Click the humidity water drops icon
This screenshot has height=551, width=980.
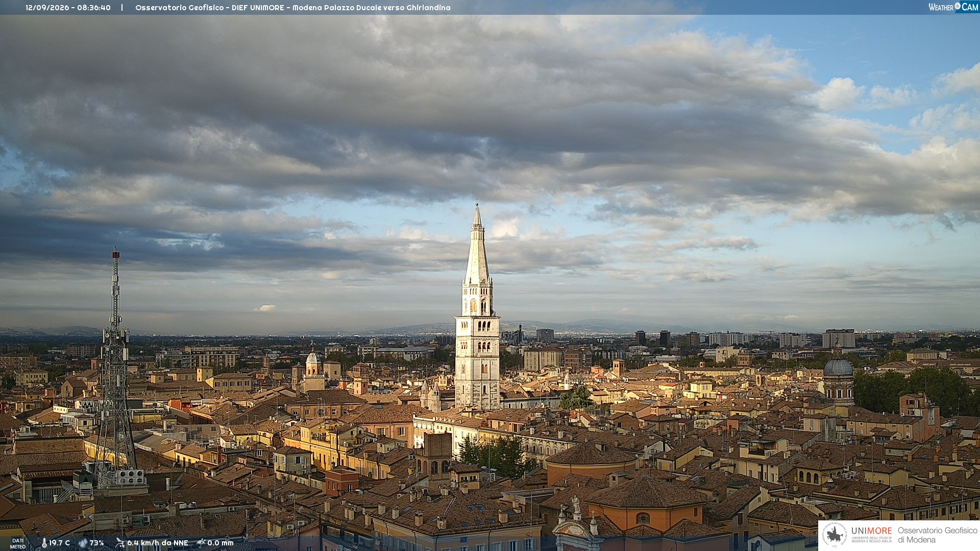(x=83, y=543)
